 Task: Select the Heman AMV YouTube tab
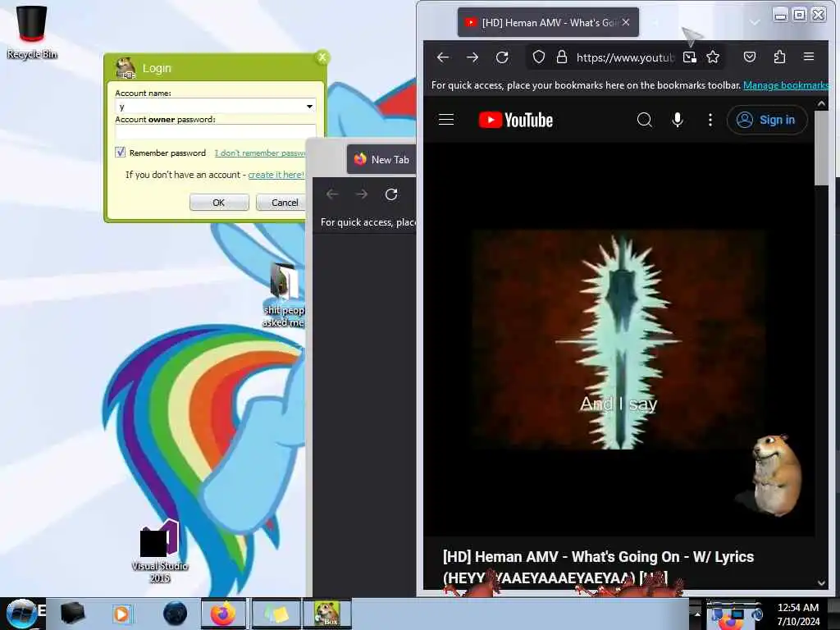[548, 22]
